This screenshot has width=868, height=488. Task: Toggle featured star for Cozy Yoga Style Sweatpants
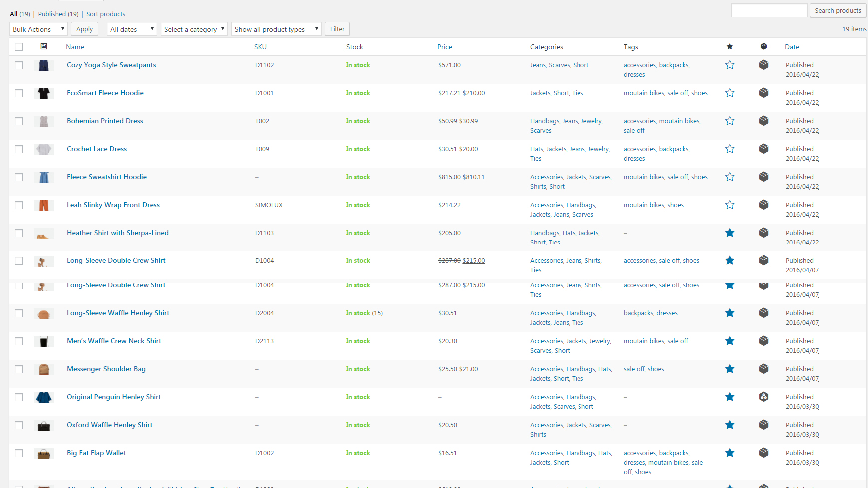pyautogui.click(x=730, y=65)
